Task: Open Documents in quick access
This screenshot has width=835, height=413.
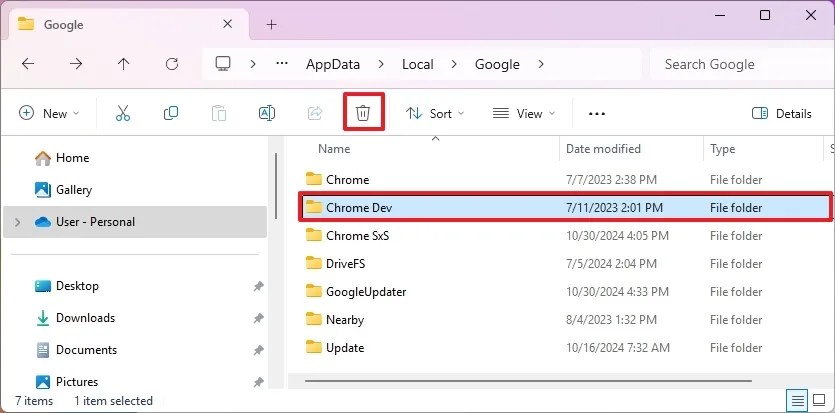Action: (76, 350)
